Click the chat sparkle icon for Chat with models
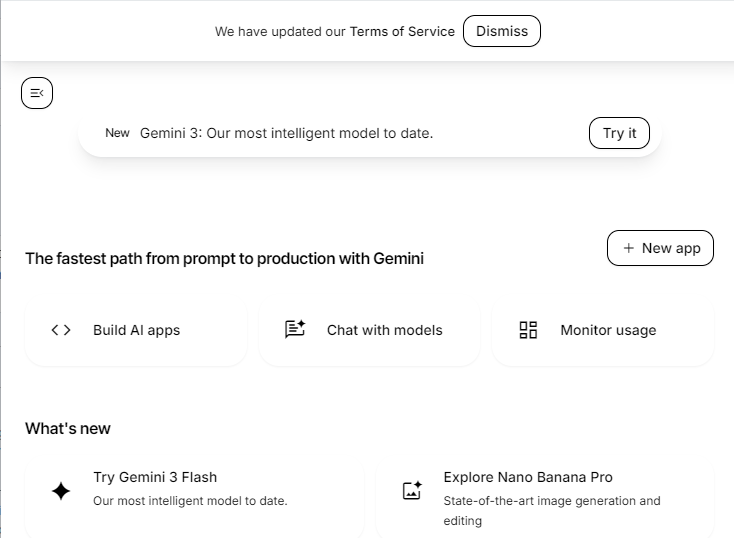734x538 pixels. [x=295, y=329]
